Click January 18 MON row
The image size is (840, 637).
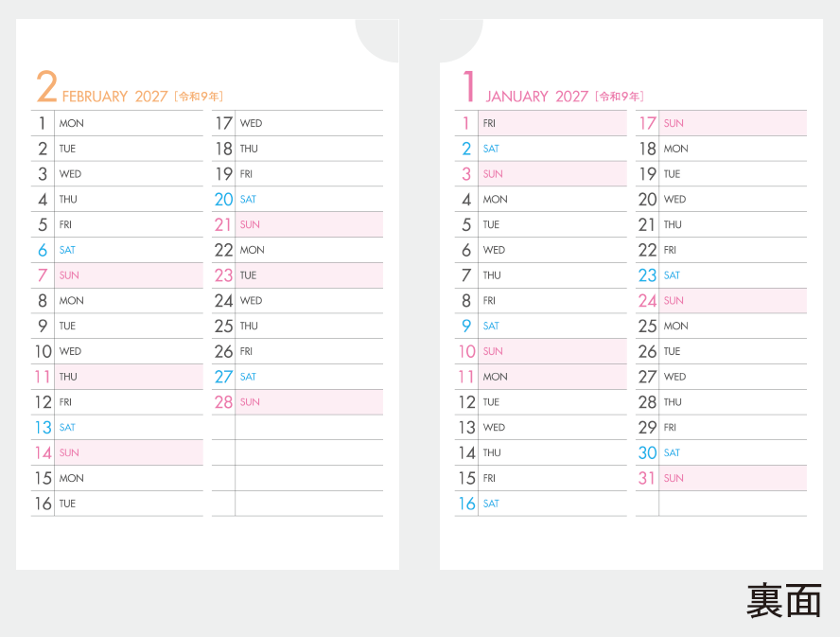[x=721, y=149]
